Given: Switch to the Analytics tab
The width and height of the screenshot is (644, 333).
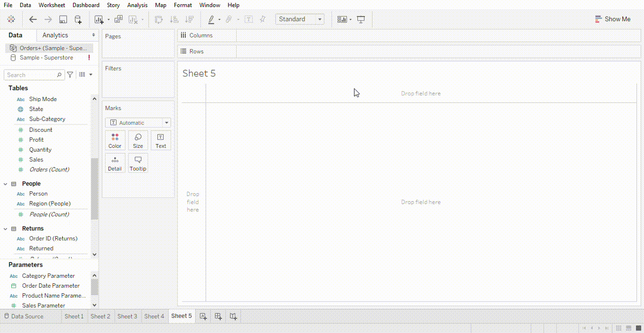Looking at the screenshot, I should pyautogui.click(x=55, y=35).
